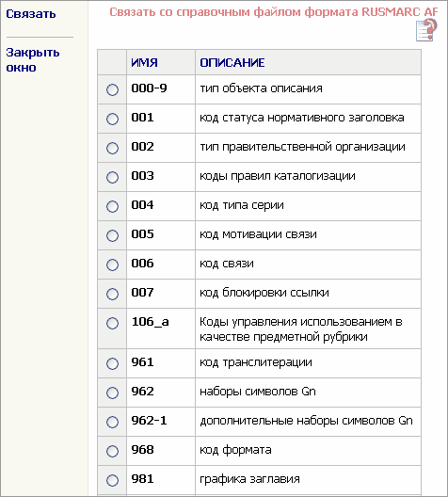This screenshot has height=497, width=448.
Task: Click description 'коды правил каталогизации'
Action: tap(278, 176)
